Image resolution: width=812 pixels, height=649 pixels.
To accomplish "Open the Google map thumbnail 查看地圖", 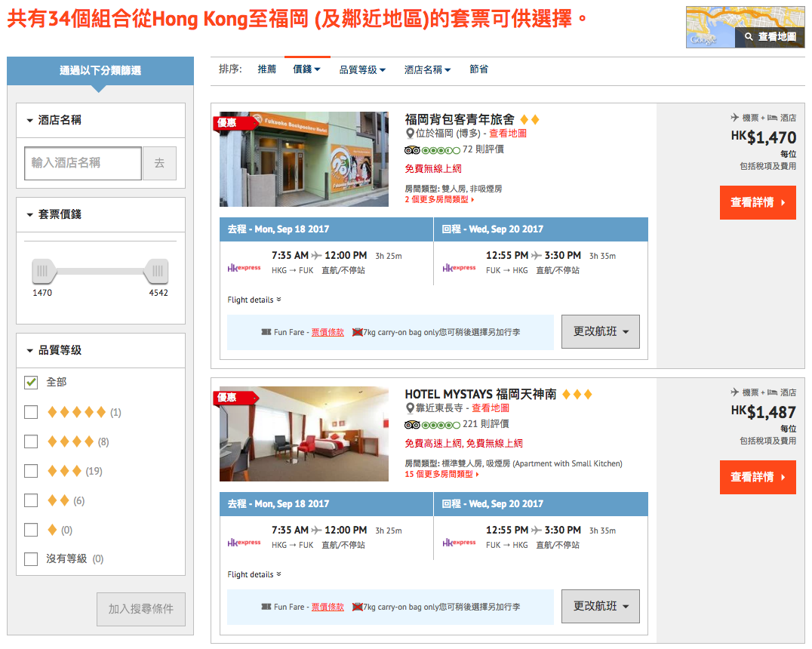I will pos(745,27).
